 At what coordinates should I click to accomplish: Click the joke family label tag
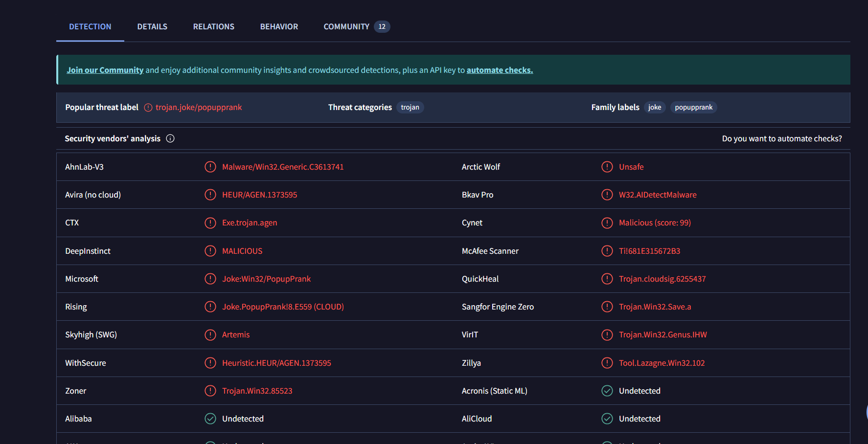coord(655,108)
